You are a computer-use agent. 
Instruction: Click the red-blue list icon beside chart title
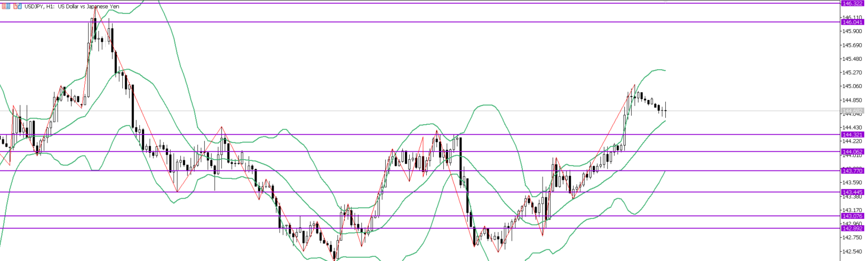pos(6,6)
